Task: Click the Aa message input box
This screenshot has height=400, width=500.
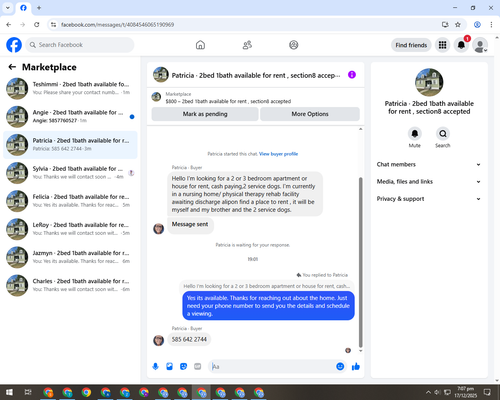Action: point(273,367)
